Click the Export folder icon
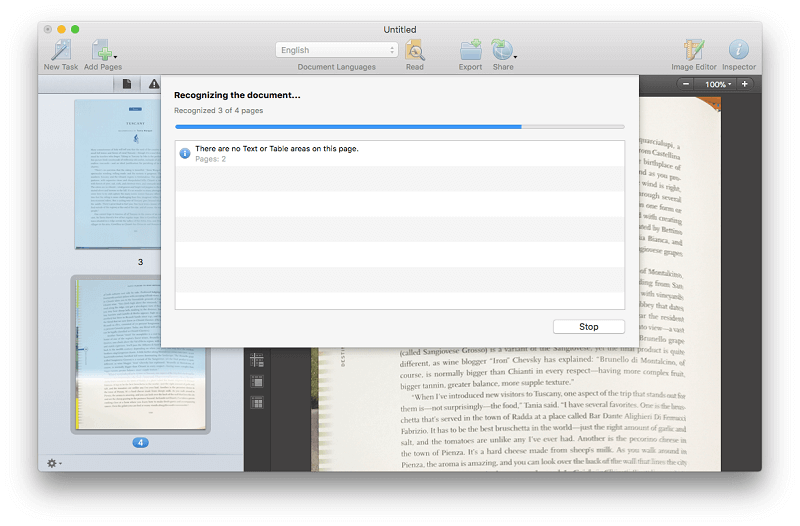The image size is (800, 526). point(470,50)
